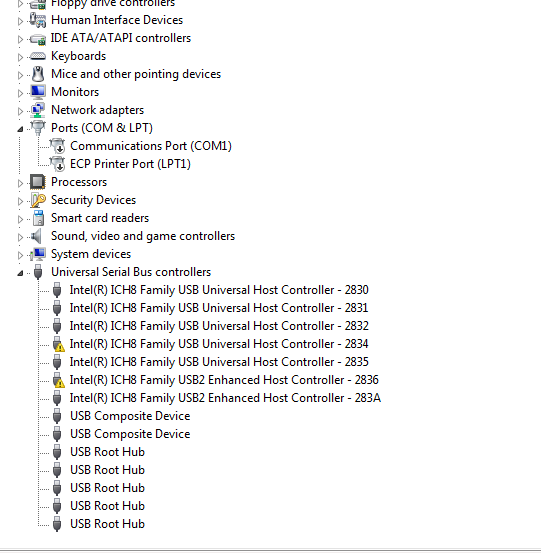
Task: Select the USB icon beside controller 2832
Action: pos(57,326)
